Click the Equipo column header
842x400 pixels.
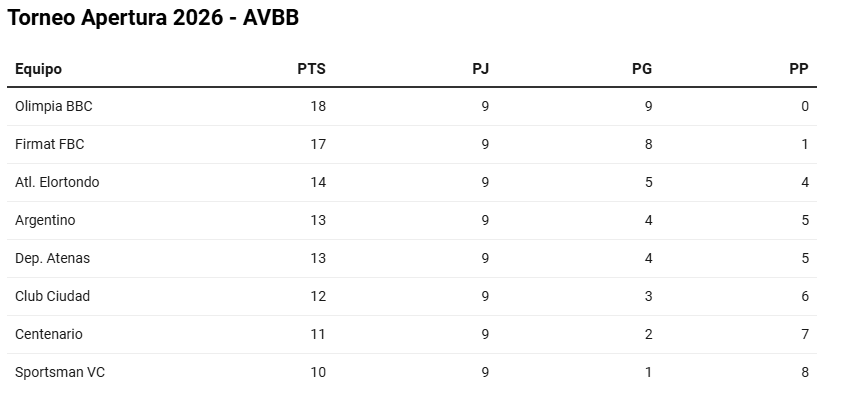(x=38, y=69)
